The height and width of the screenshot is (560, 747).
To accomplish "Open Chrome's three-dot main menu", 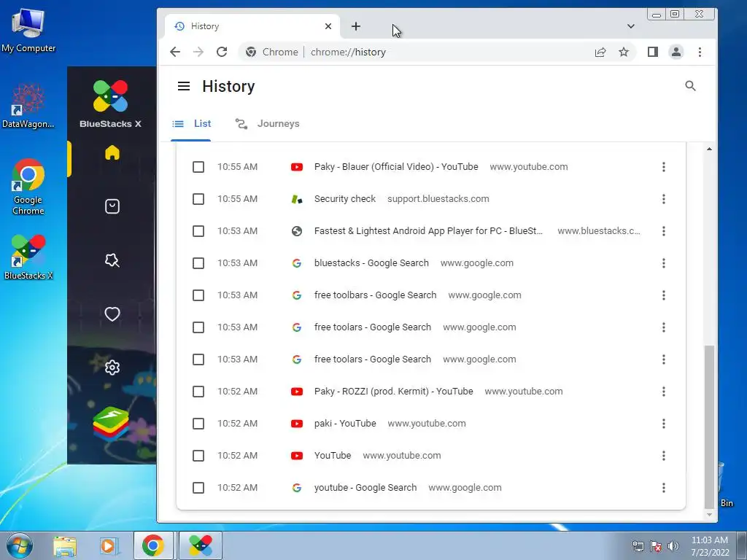I will tap(700, 52).
